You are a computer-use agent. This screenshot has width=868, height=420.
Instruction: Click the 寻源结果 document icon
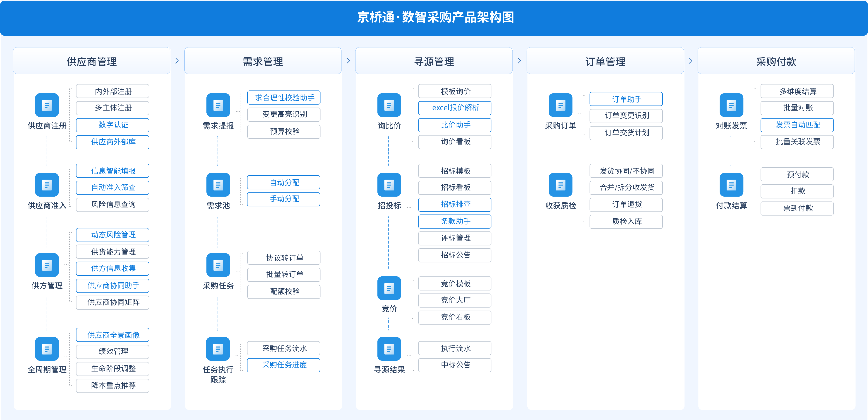point(389,349)
